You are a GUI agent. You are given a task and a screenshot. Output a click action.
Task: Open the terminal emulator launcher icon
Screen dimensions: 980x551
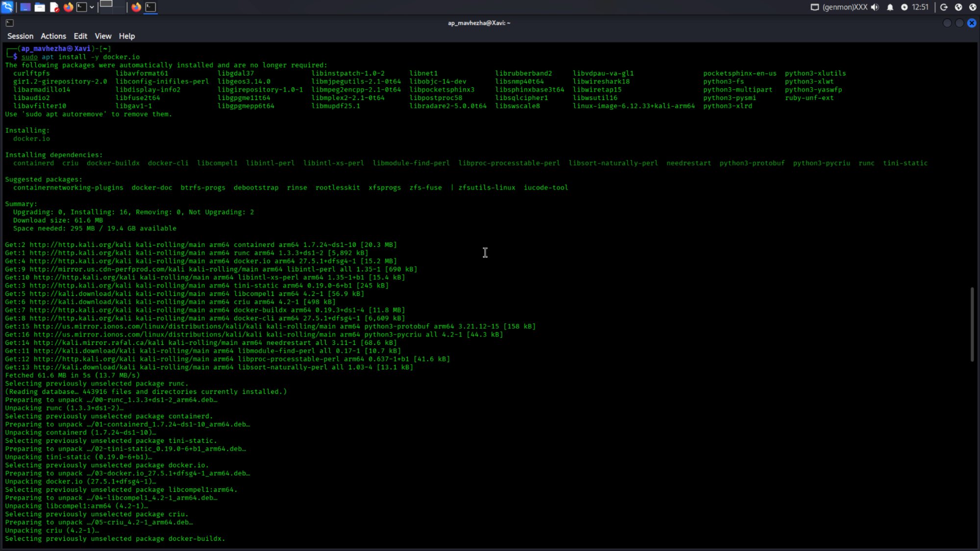click(x=82, y=7)
